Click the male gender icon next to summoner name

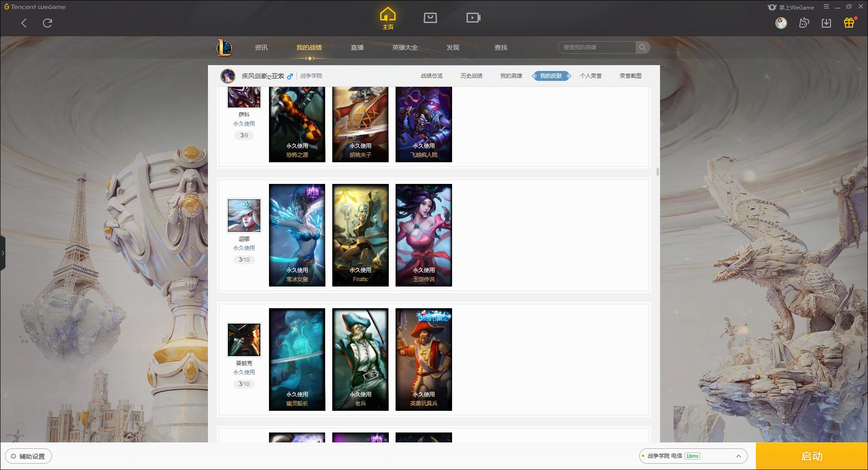click(290, 76)
